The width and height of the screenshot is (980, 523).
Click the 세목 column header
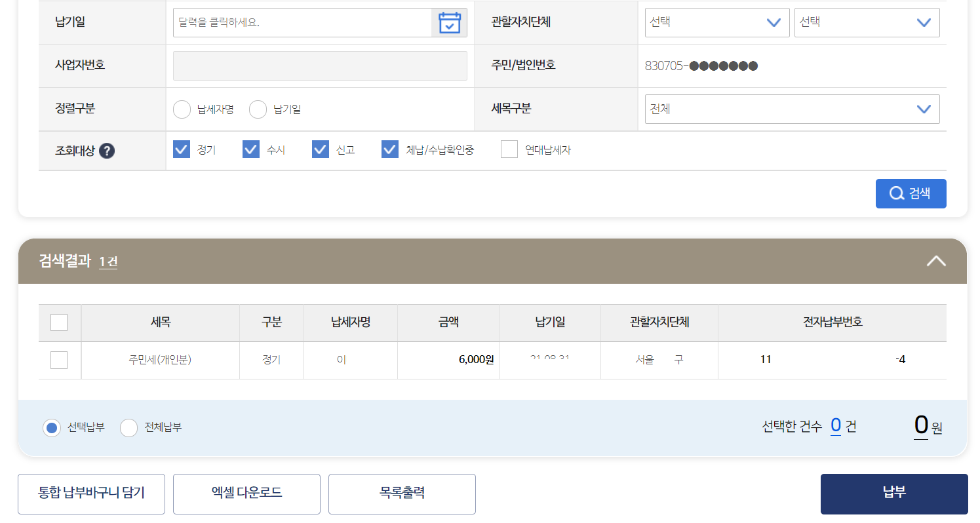[160, 322]
